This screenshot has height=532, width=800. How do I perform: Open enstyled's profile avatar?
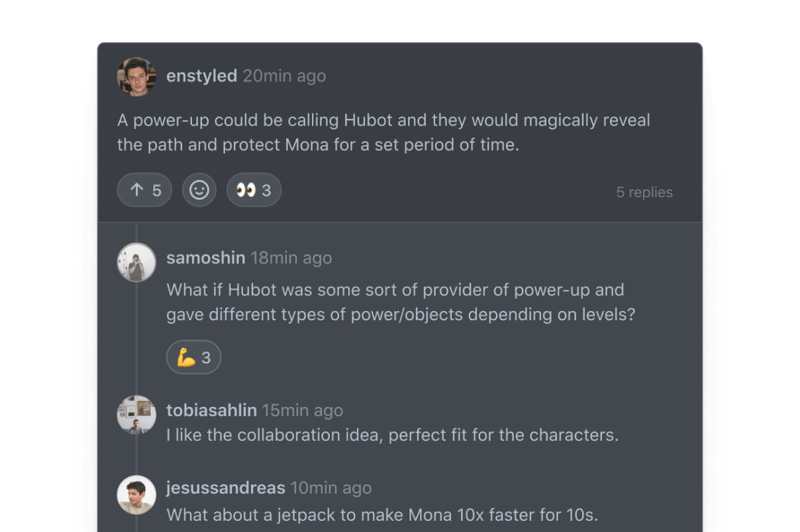(x=136, y=77)
